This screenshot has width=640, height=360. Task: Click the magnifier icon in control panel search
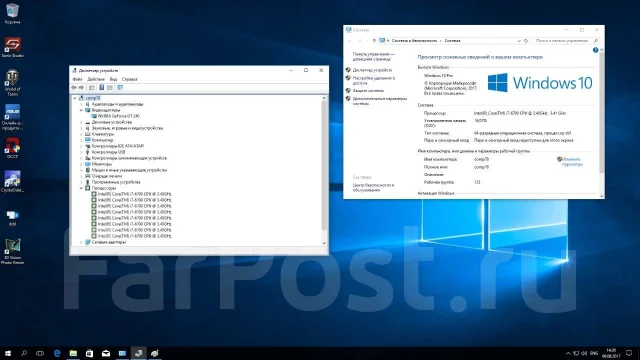(596, 40)
